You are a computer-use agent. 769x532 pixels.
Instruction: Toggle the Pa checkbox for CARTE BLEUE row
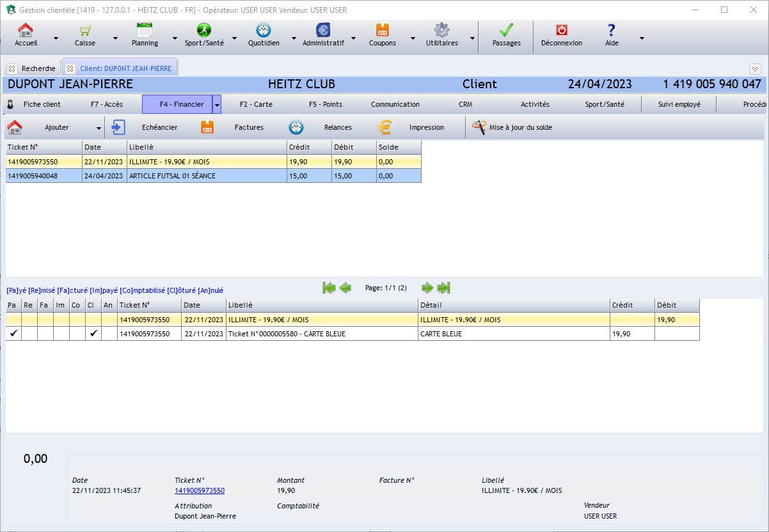coord(13,334)
